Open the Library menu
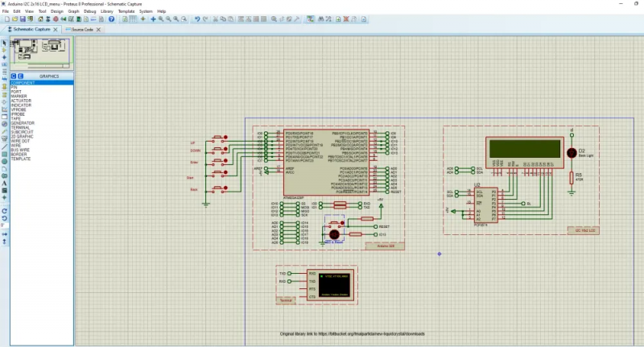The width and height of the screenshot is (644, 347). point(107,11)
